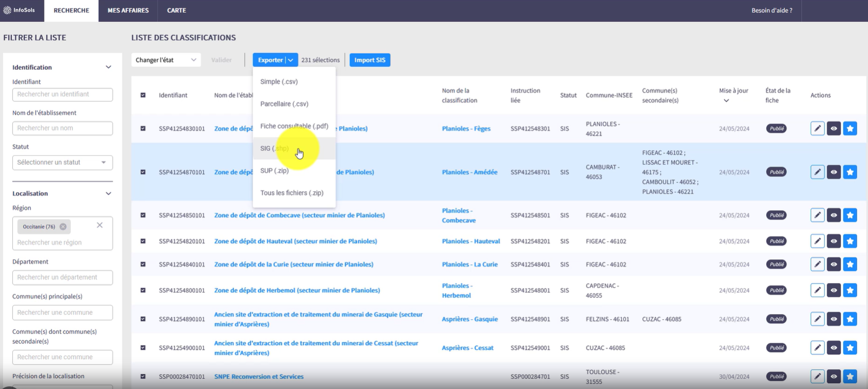View the SSP41254840101 La Curie record
Viewport: 868px width, 389px height.
pyautogui.click(x=834, y=264)
